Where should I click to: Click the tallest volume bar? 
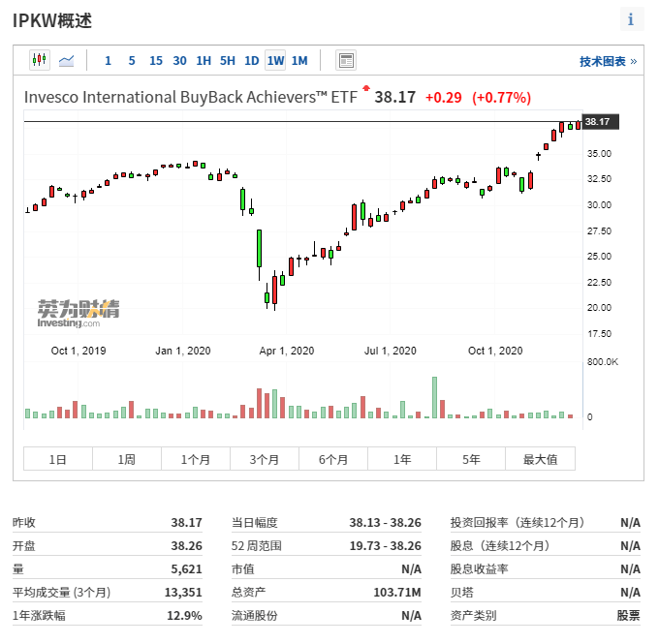tap(434, 397)
